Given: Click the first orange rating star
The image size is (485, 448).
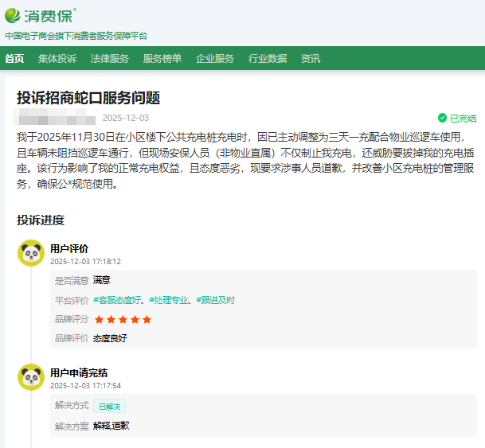Looking at the screenshot, I should click(x=99, y=319).
